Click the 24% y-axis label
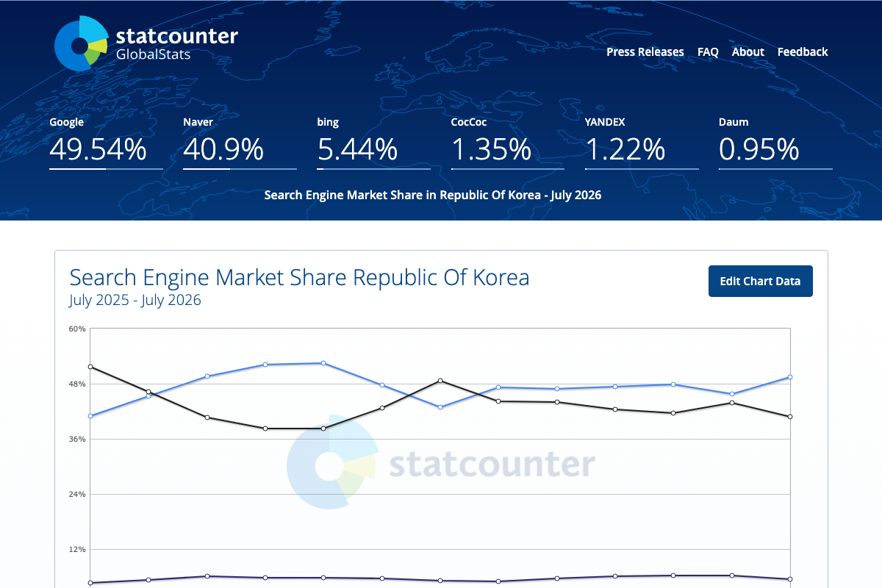Image resolution: width=882 pixels, height=588 pixels. point(78,494)
